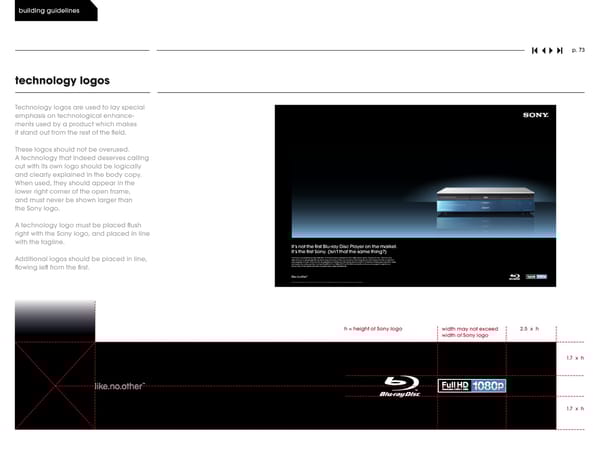This screenshot has height=455, width=600.
Task: Jump to the first page
Action: pyautogui.click(x=535, y=50)
